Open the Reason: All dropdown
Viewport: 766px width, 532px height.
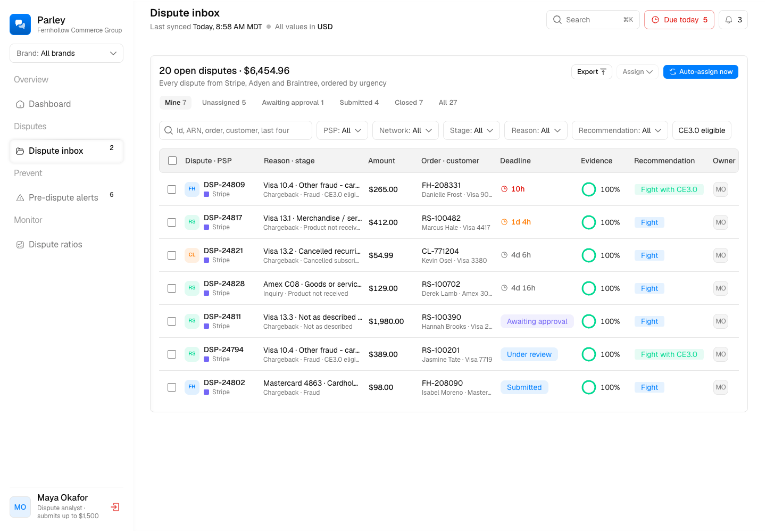click(x=536, y=130)
